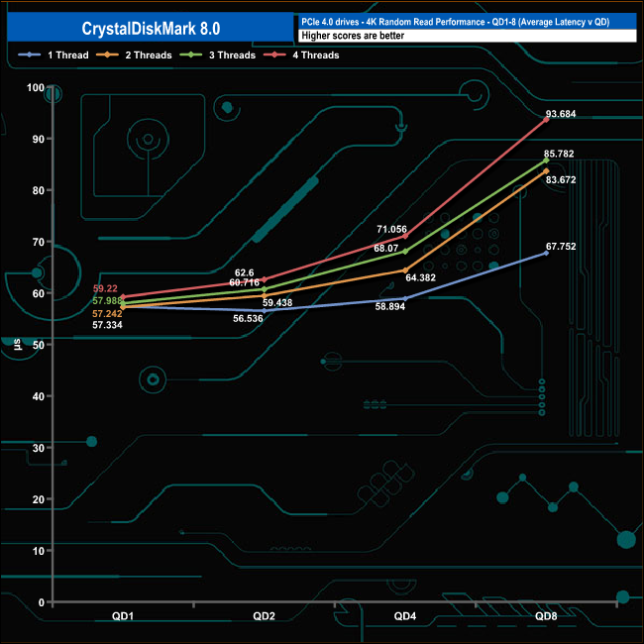Click the 57.988 data label
This screenshot has width=644, height=644.
(107, 300)
